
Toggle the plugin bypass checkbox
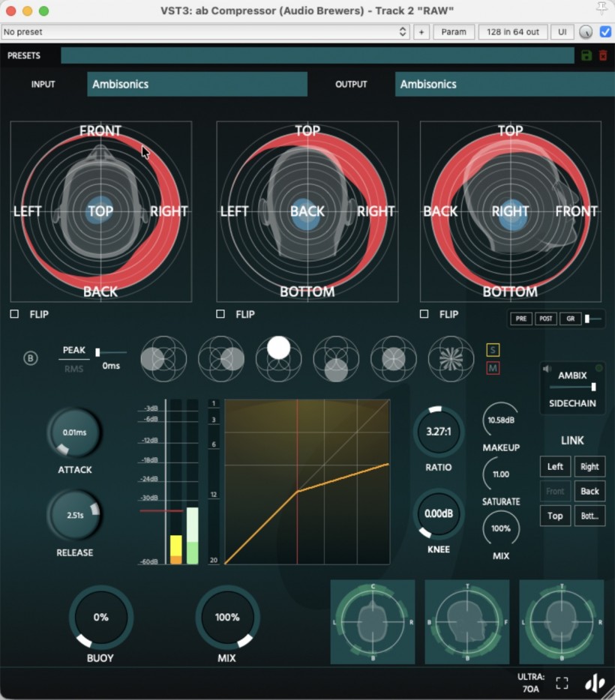click(605, 32)
